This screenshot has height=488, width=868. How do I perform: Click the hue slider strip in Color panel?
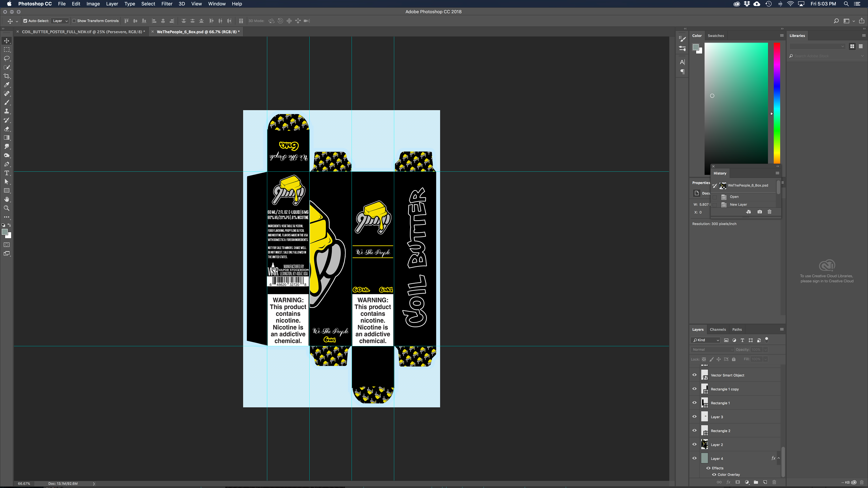[777, 103]
